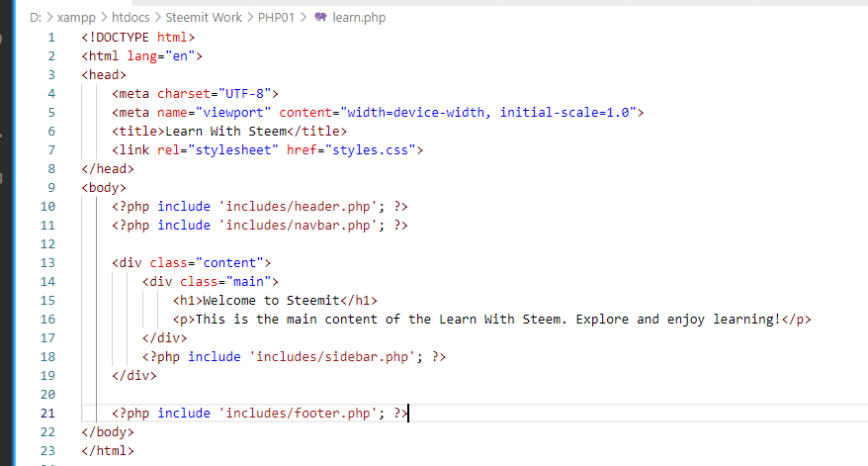
Task: Open the htdocs breadcrumb folder
Action: [x=130, y=18]
